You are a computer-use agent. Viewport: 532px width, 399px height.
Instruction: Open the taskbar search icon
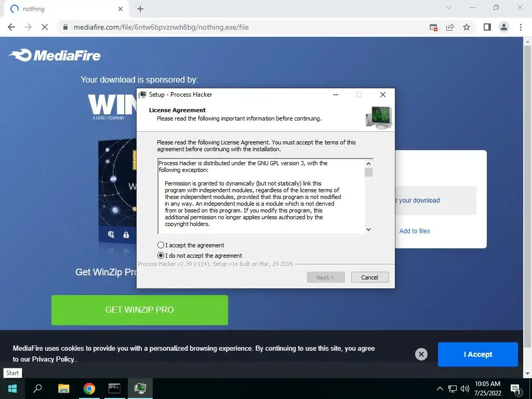(x=37, y=389)
